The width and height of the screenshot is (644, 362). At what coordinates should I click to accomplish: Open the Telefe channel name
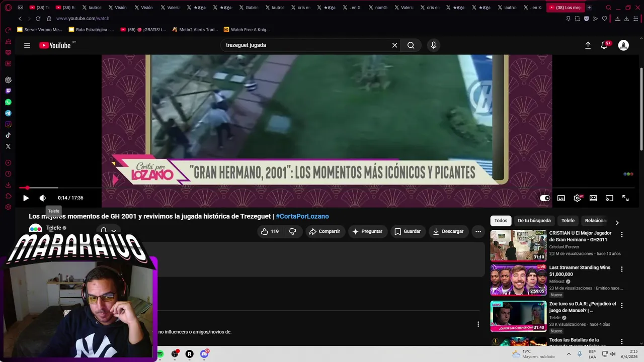tap(54, 228)
